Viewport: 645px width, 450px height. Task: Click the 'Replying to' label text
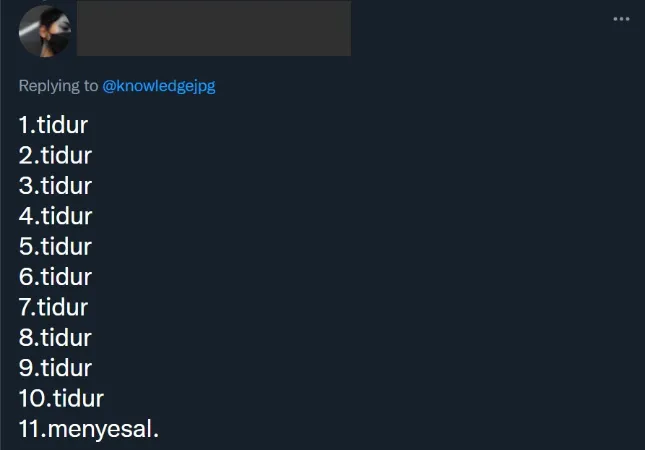[x=58, y=86]
